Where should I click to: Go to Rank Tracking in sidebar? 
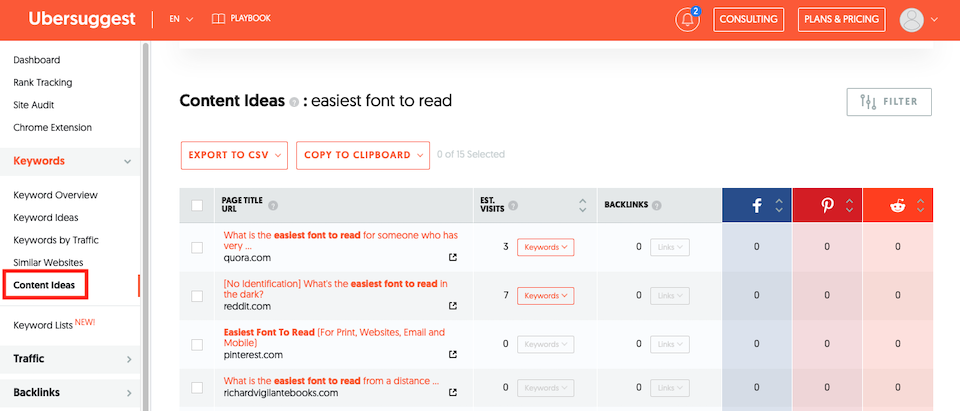click(43, 82)
